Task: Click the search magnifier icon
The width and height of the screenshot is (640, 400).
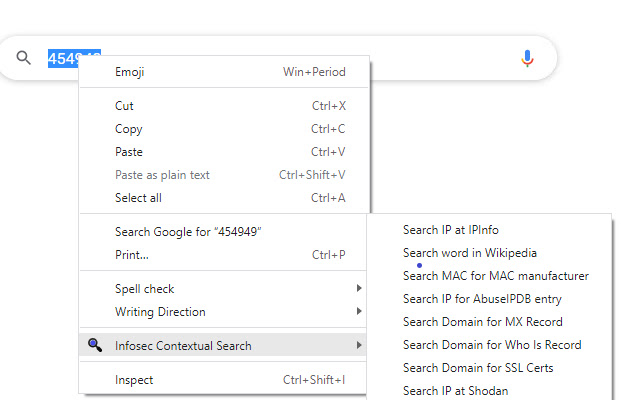Action: 24,58
